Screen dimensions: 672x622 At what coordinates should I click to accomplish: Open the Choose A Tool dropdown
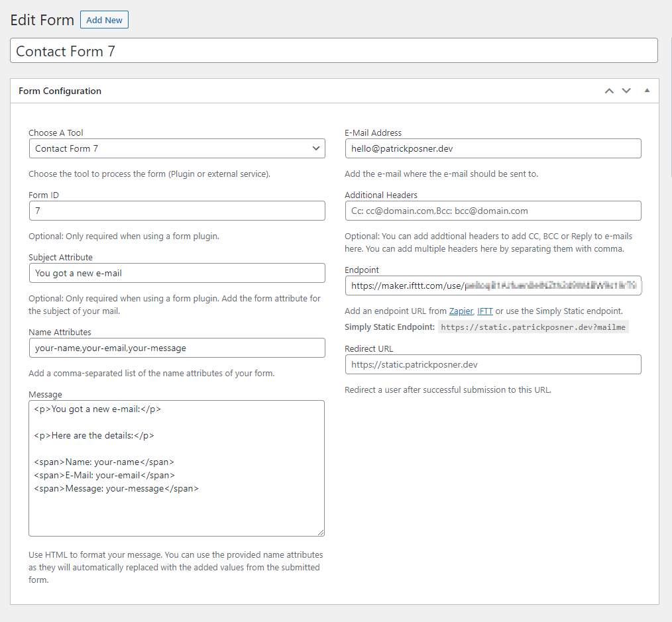(x=177, y=148)
